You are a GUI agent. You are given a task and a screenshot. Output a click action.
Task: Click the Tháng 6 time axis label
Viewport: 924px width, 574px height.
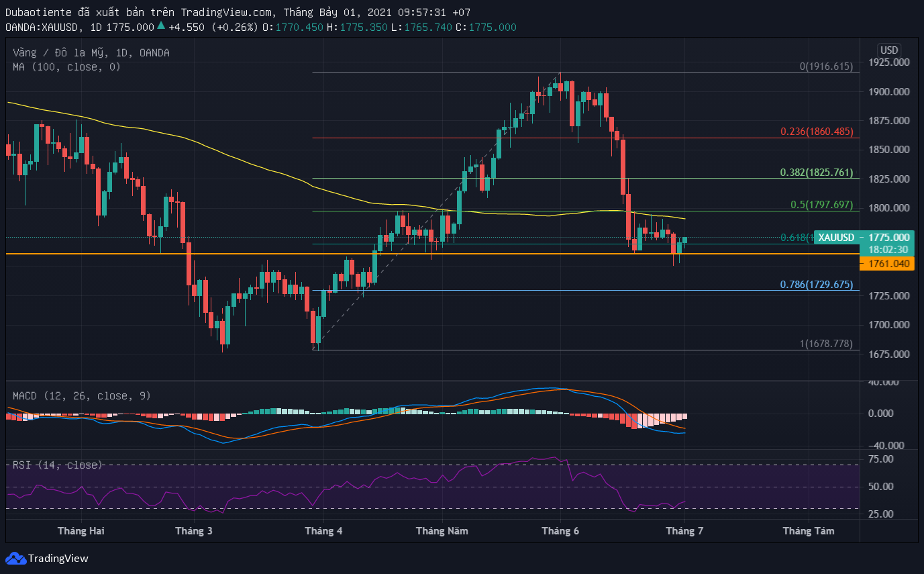click(560, 531)
